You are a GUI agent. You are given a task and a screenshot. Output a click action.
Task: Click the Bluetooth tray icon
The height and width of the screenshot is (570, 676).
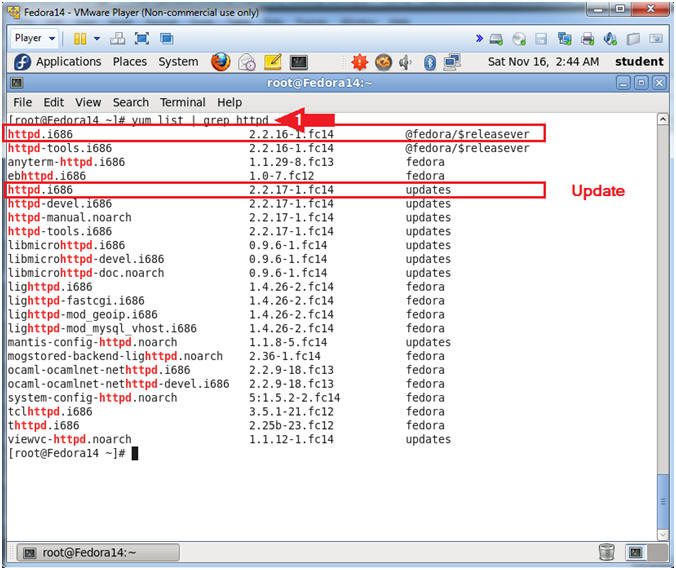coord(429,63)
